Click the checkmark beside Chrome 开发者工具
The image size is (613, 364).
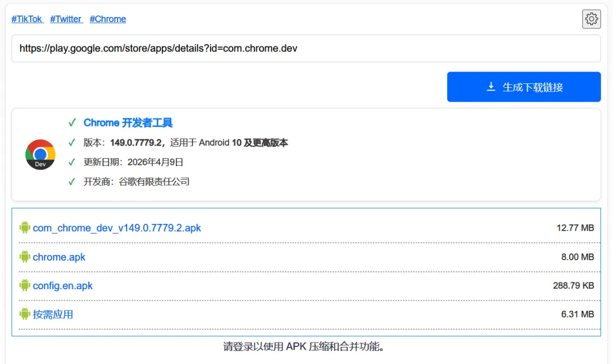(72, 122)
